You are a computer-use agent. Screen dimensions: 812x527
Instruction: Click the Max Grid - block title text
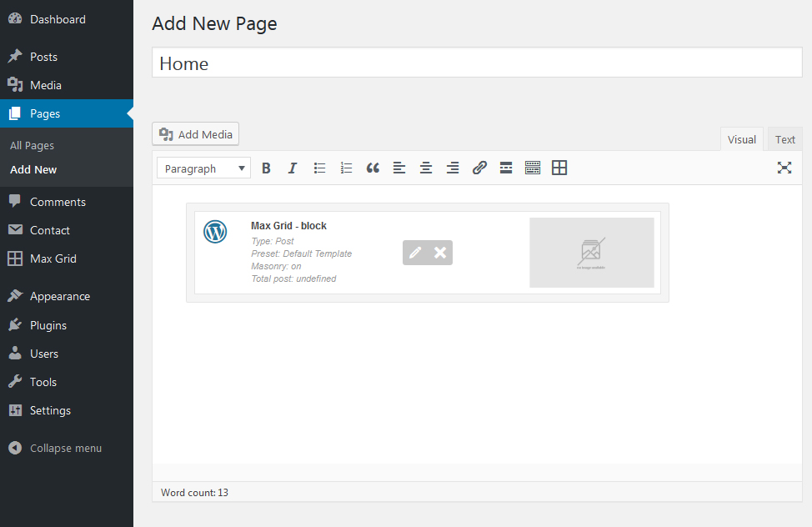pyautogui.click(x=289, y=226)
